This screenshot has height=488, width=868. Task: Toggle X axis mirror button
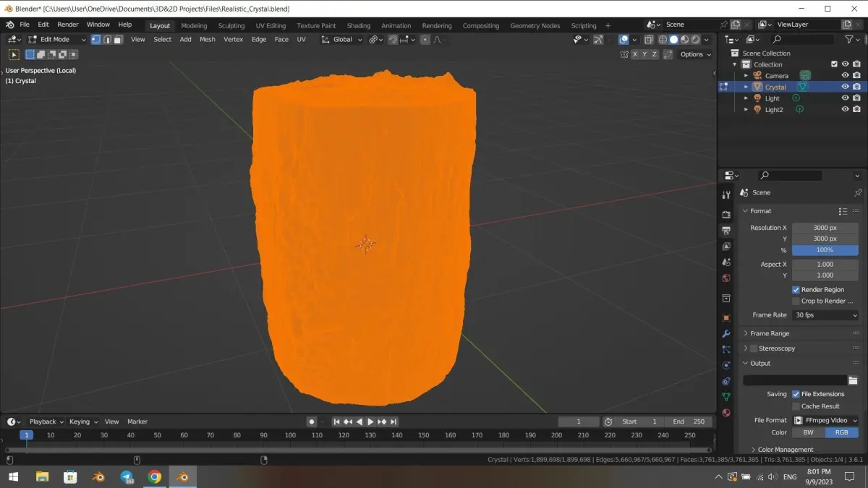coord(635,54)
